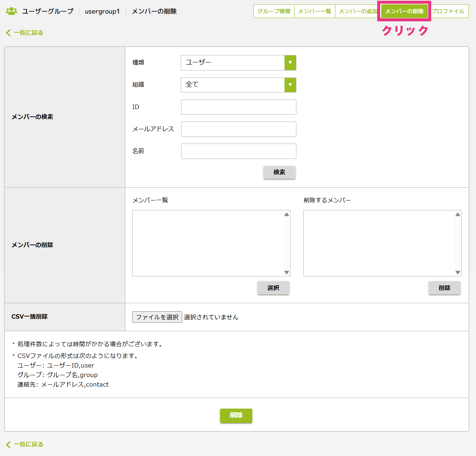The image size is (476, 456).
Task: Click the gray 削除 button under 削除するメンバー
Action: tap(444, 288)
